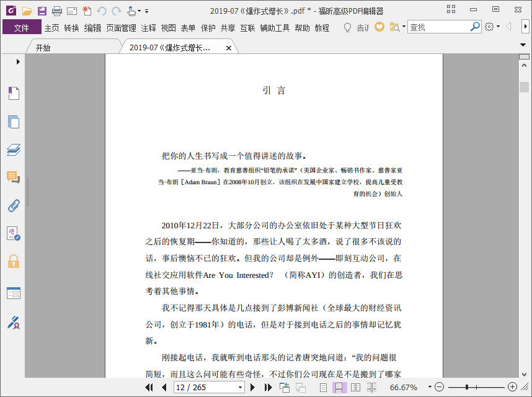This screenshot has height=397, width=532.
Task: Save the document with the floppy disk icon
Action: coord(42,11)
